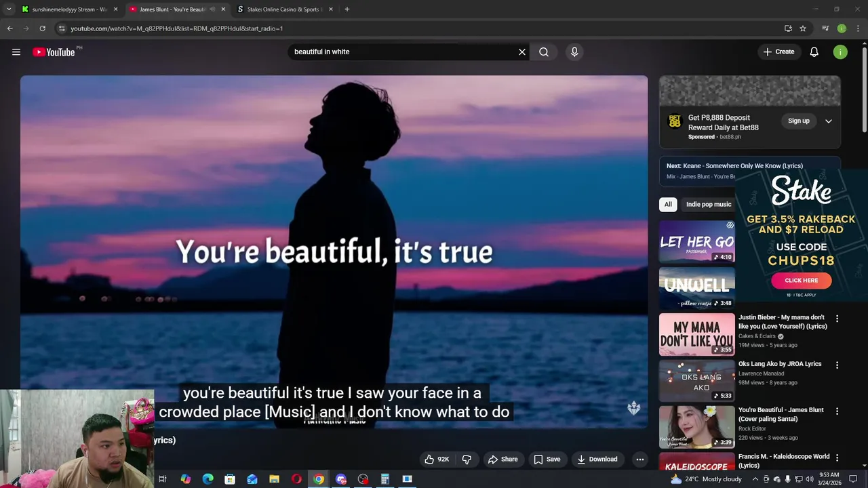868x488 pixels.
Task: Reload the page
Action: point(42,28)
